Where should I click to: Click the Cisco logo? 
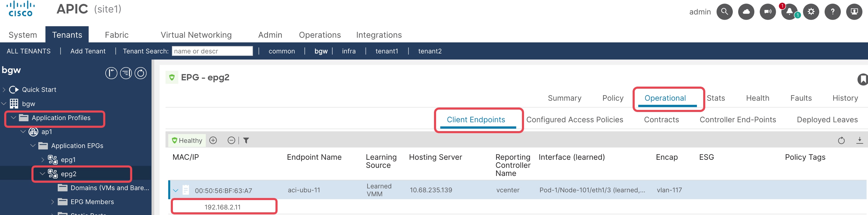(20, 8)
